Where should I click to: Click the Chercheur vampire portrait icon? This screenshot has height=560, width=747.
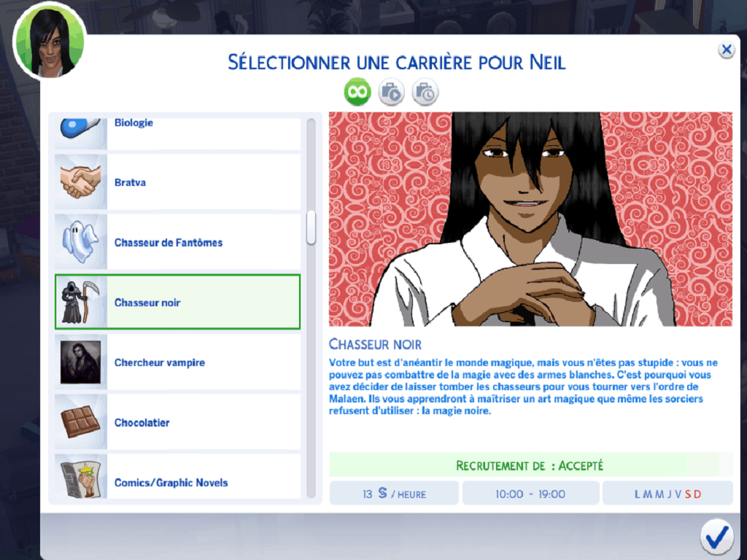tap(81, 362)
